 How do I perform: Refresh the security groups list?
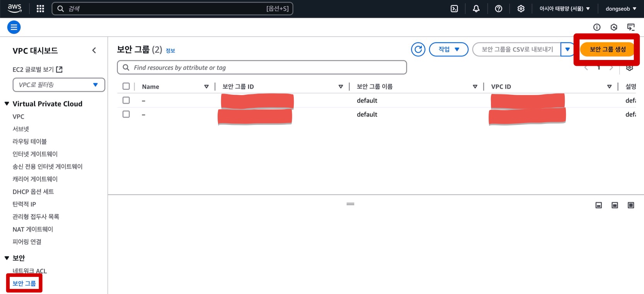coord(418,50)
